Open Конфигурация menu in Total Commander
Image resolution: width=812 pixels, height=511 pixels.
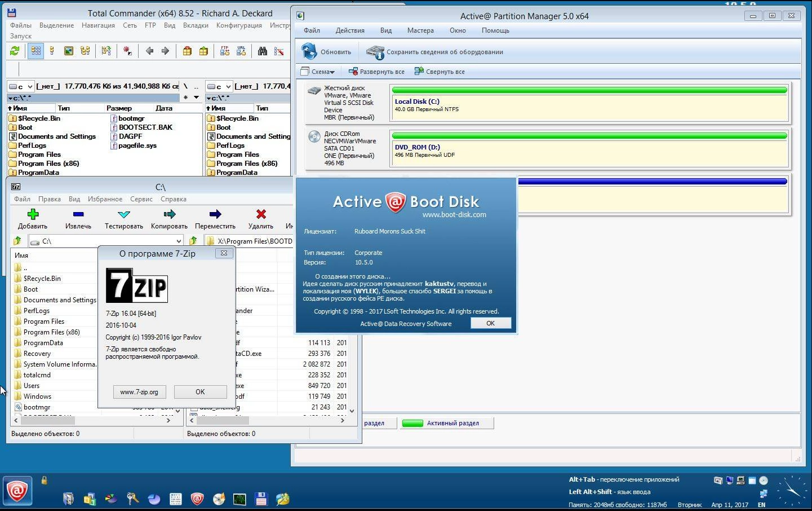point(239,25)
